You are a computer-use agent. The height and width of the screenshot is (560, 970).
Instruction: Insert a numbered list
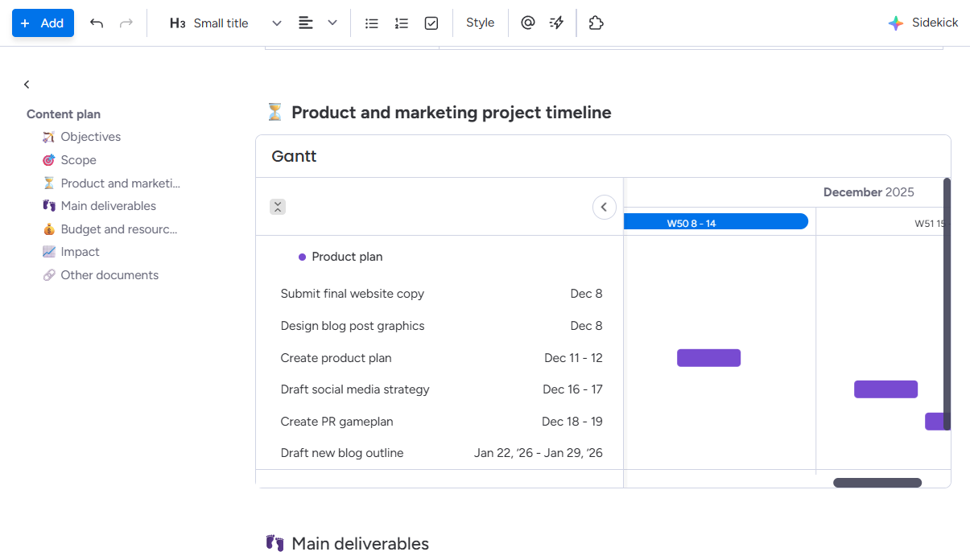coord(401,23)
